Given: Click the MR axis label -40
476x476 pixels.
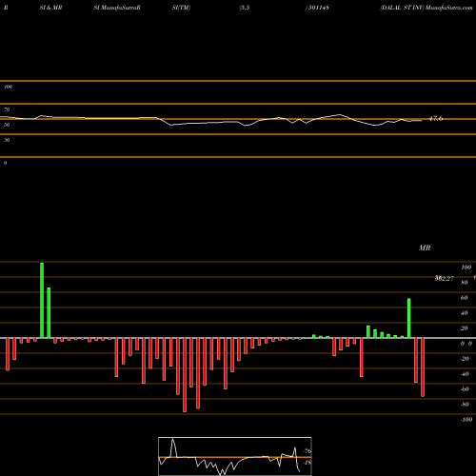Looking at the screenshot, I should tap(465, 374).
